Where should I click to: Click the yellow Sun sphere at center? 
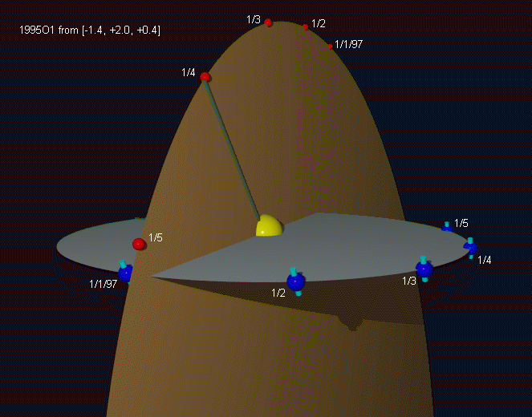[270, 225]
